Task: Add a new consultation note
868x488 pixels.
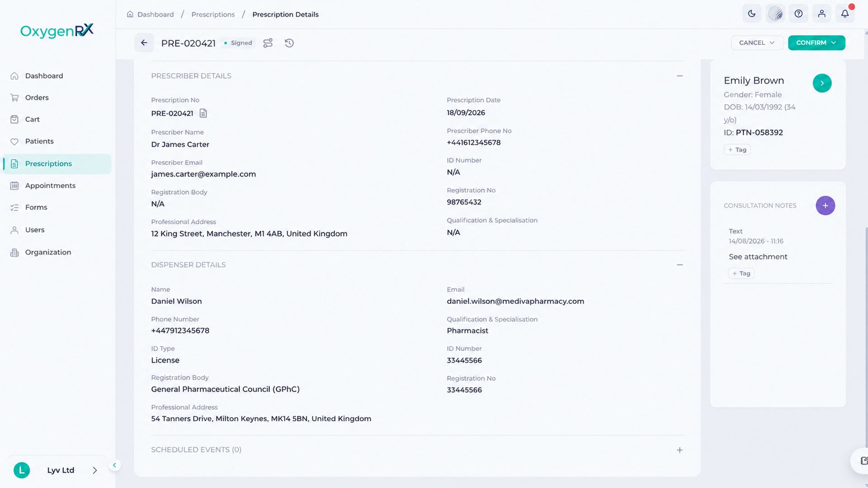Action: [826, 206]
